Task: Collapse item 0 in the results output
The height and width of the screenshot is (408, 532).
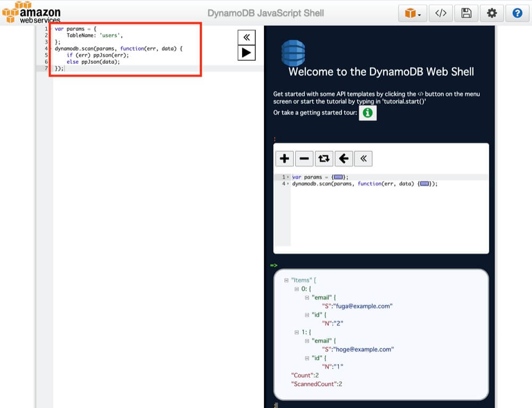Action: click(x=296, y=288)
